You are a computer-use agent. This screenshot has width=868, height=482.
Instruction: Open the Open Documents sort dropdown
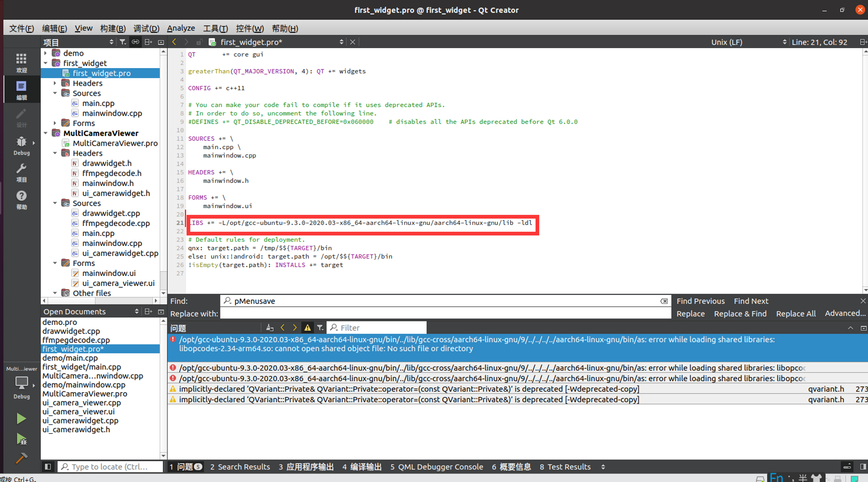136,311
